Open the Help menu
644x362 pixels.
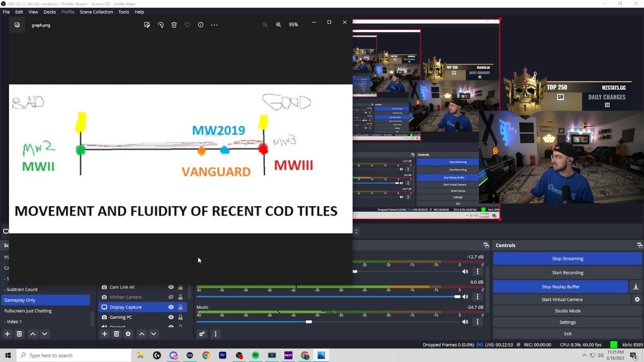tap(139, 12)
